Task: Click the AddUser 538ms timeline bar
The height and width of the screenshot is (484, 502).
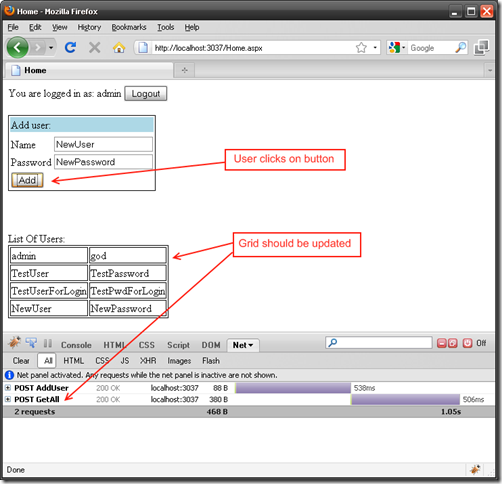Action: point(293,388)
